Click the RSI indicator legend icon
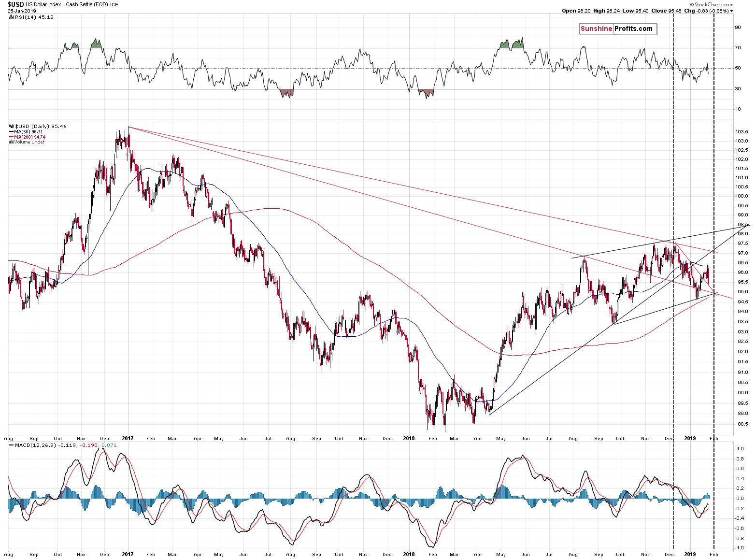 [12, 17]
